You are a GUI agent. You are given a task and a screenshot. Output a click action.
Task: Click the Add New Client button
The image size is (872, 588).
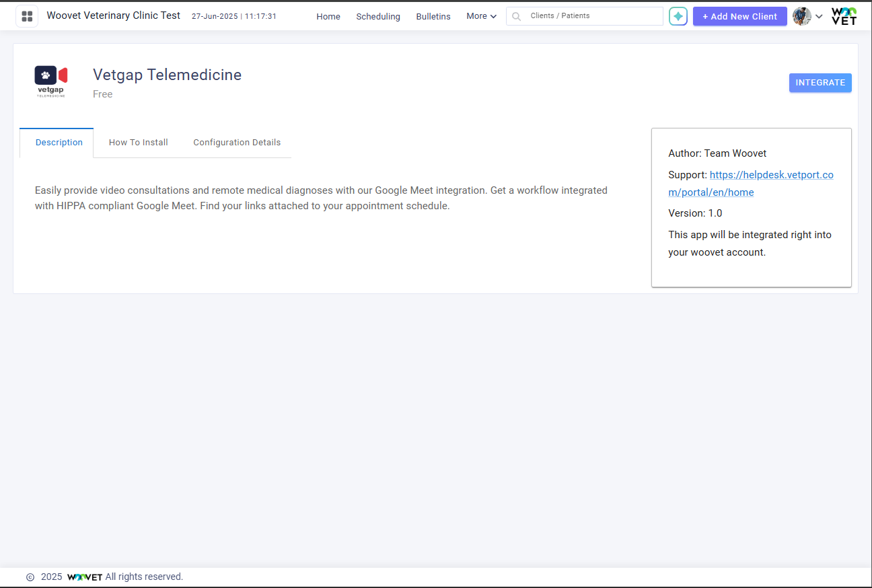click(739, 16)
